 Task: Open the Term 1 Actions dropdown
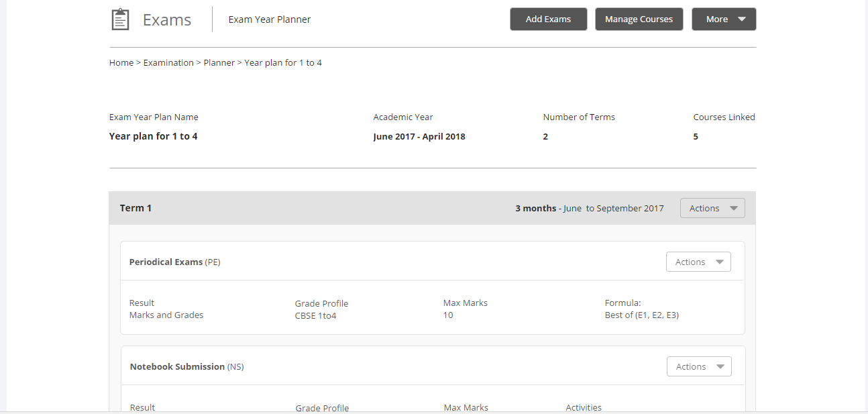(712, 208)
